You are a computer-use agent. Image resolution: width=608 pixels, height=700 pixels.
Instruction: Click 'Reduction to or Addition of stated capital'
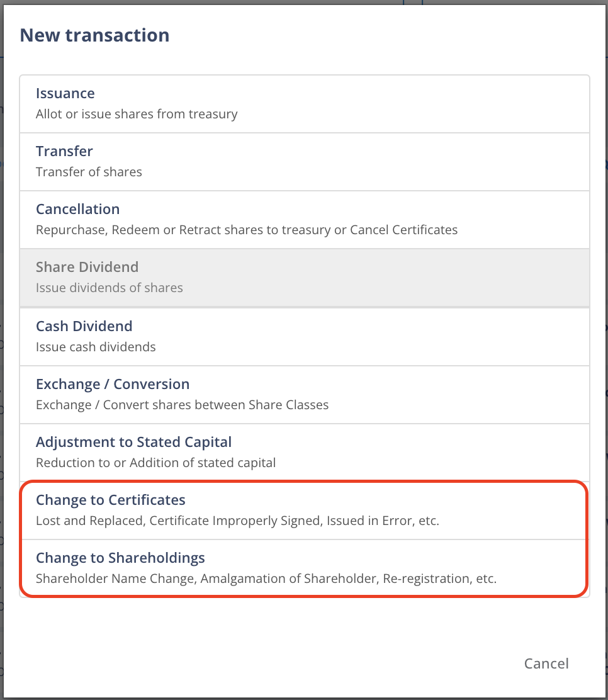[x=155, y=463]
